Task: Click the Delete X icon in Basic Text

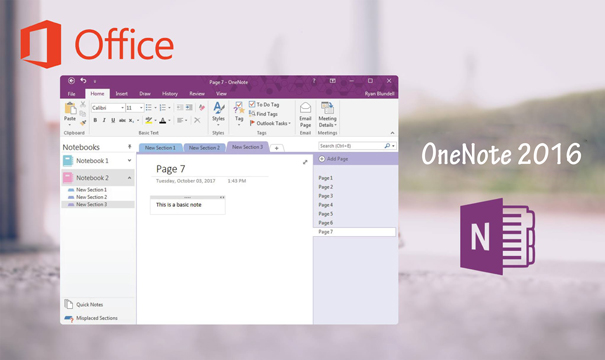Action: (x=197, y=120)
